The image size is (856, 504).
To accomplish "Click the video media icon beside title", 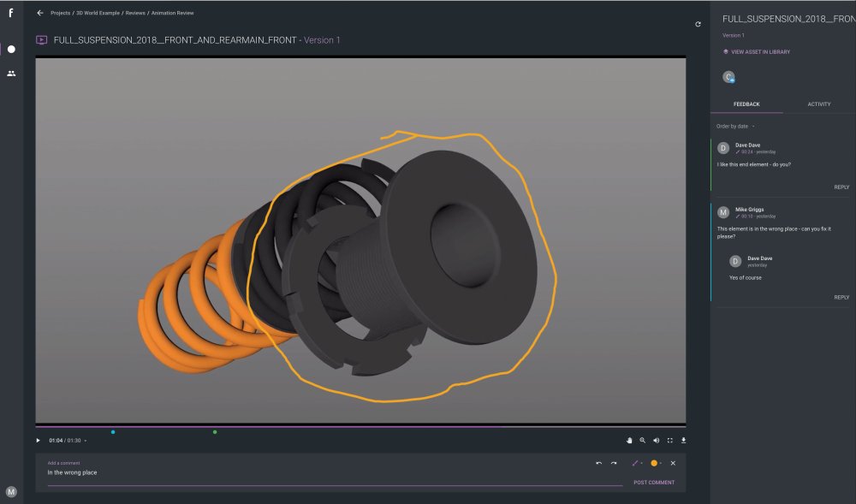I will [41, 40].
